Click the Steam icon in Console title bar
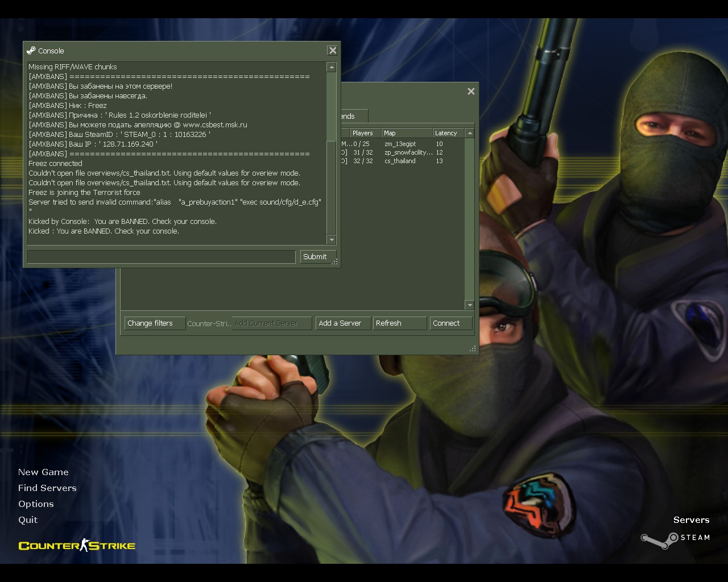 tap(31, 51)
